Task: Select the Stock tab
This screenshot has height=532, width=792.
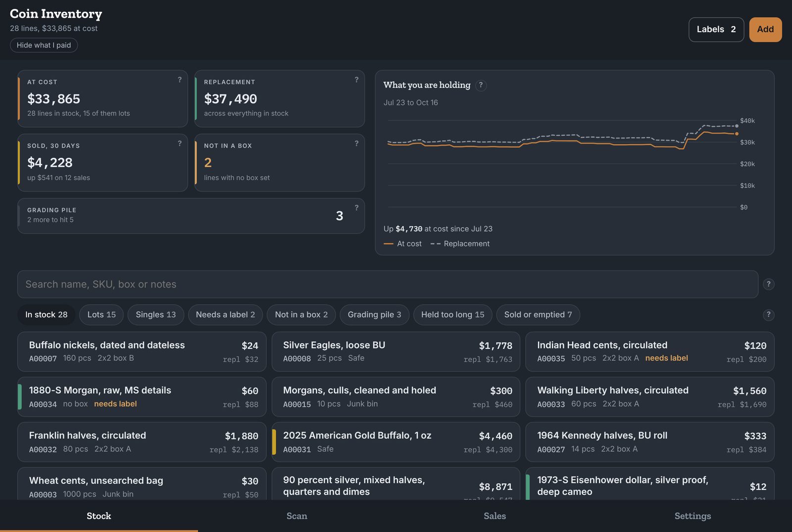Action: [x=99, y=516]
